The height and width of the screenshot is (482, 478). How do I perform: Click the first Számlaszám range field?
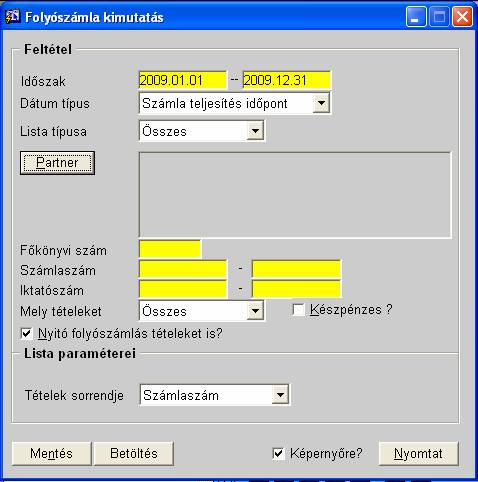(183, 269)
